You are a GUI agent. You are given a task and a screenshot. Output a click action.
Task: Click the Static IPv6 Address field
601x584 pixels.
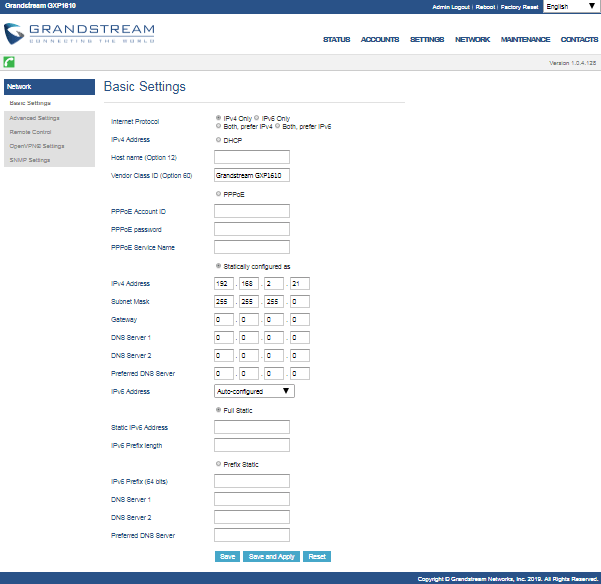[252, 427]
